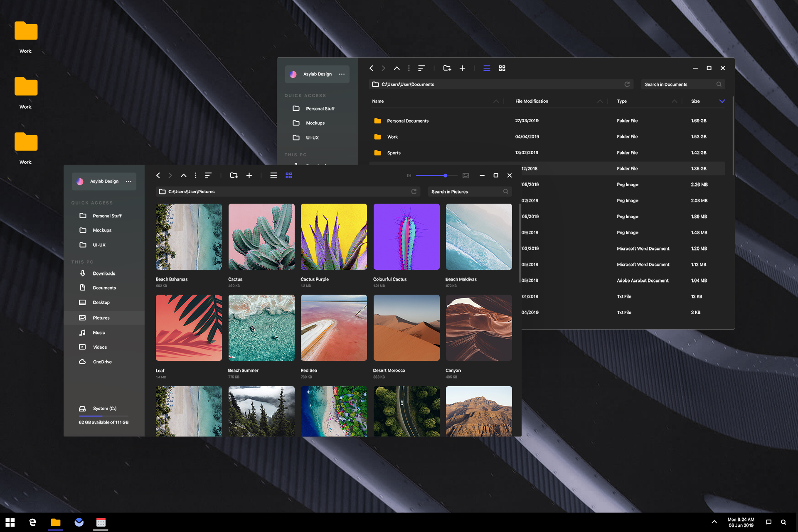Open sort options in the Documents window
Viewport: 798px width, 532px height.
tap(421, 68)
